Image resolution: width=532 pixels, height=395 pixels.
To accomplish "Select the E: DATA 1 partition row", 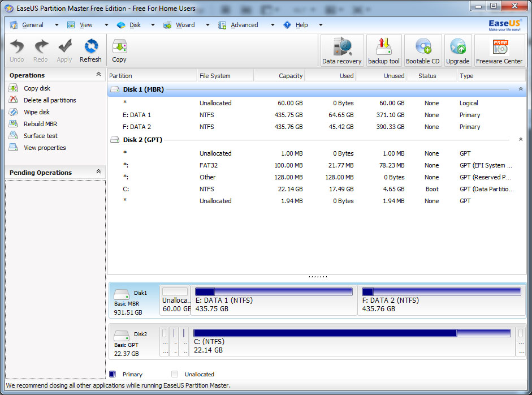I will click(317, 115).
